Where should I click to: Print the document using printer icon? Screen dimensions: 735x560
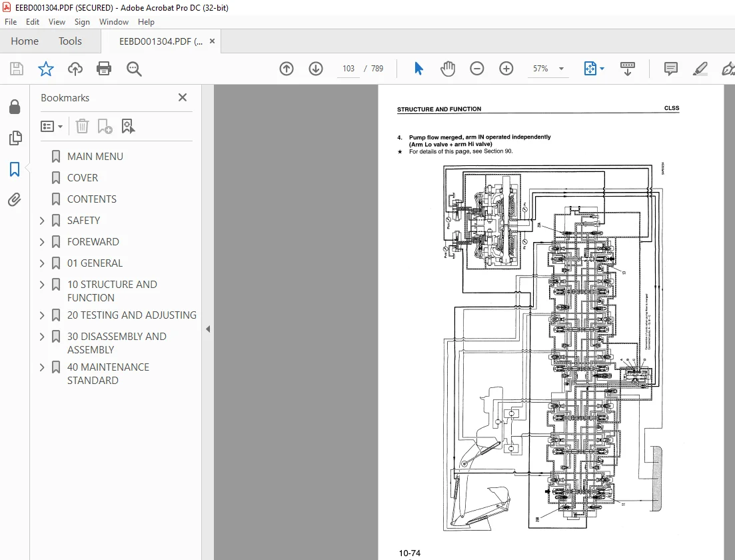click(x=103, y=69)
